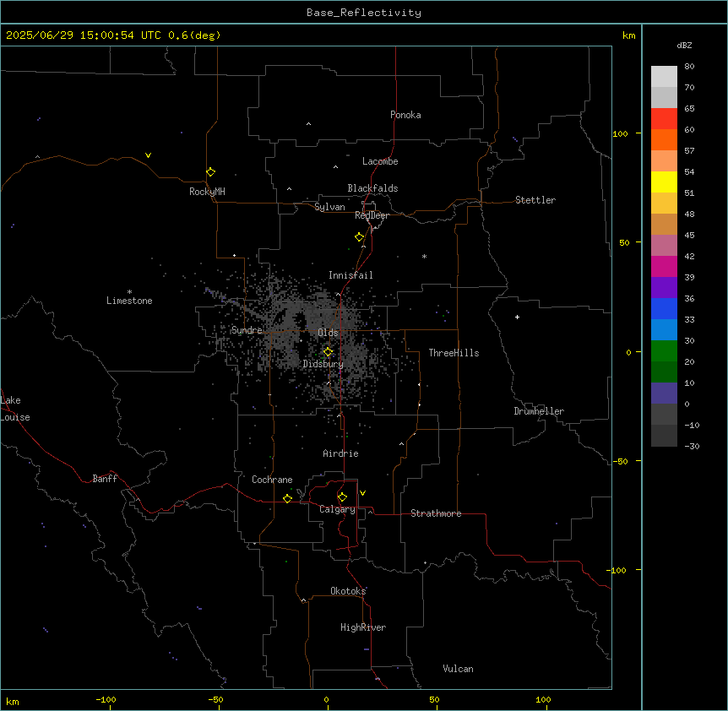
Task: Select the orange 60 dBZ swatch
Action: click(664, 139)
